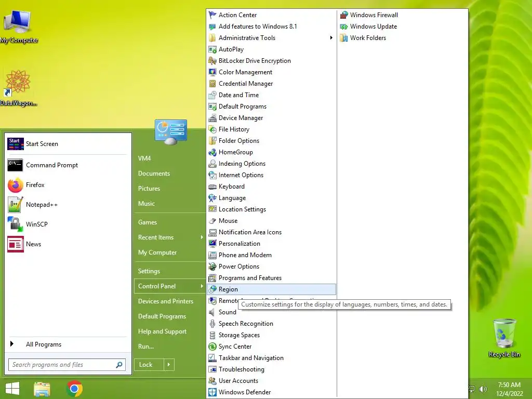Open the Notepad++ icon

click(15, 205)
